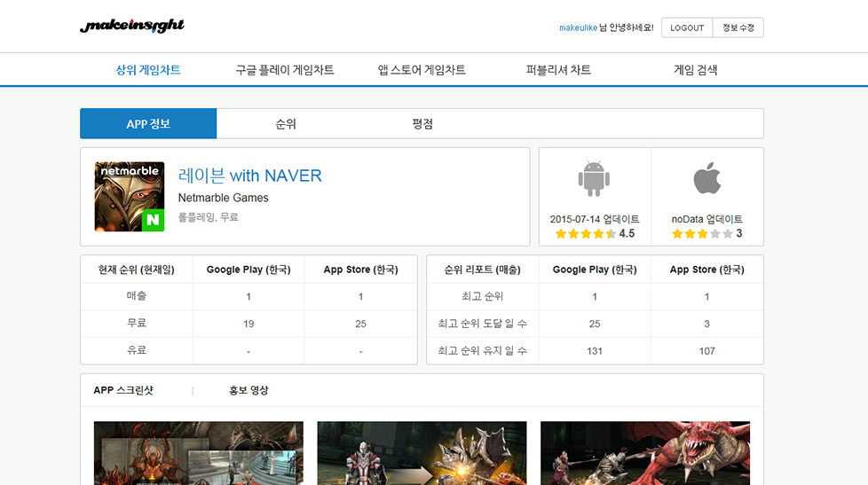
Task: Open the 게임 검색 menu
Action: click(x=695, y=70)
